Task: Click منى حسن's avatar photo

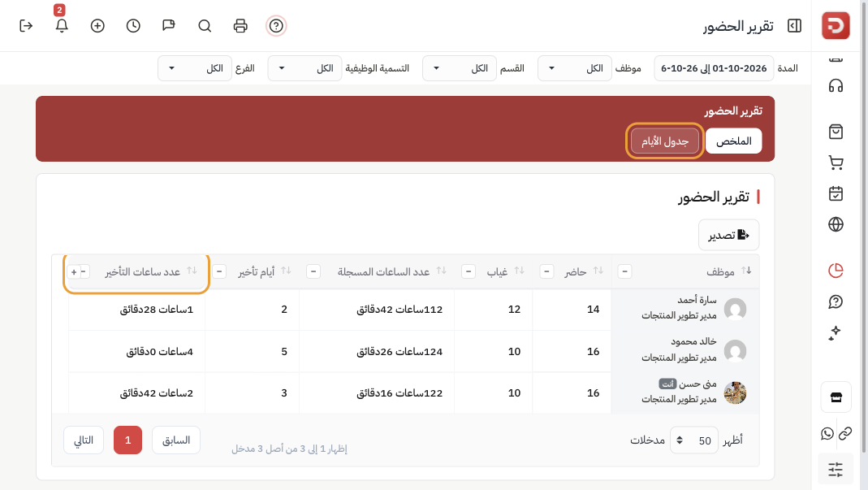Action: [735, 392]
